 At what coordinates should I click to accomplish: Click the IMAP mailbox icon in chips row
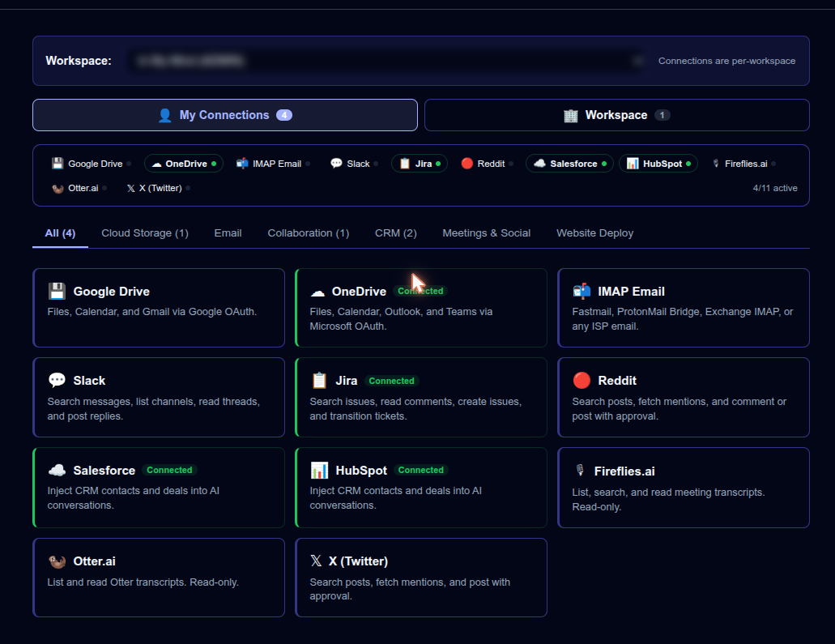242,163
